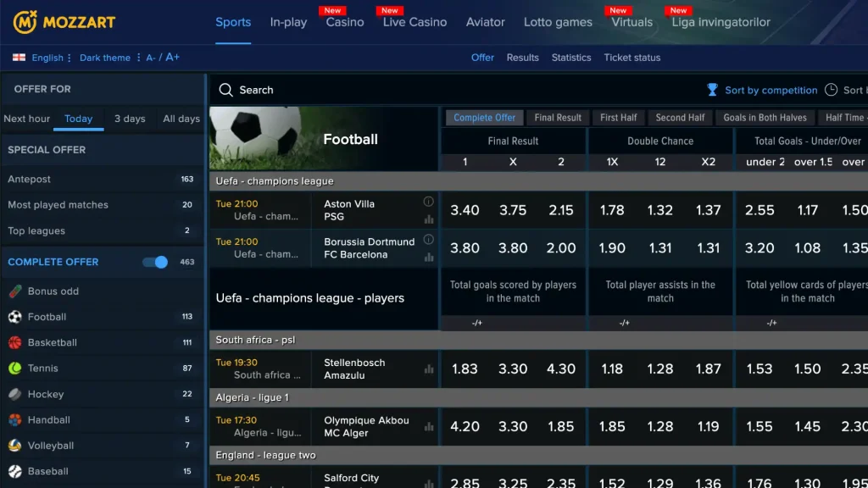The width and height of the screenshot is (868, 488).
Task: Open the Statistics submenu
Action: tap(571, 58)
